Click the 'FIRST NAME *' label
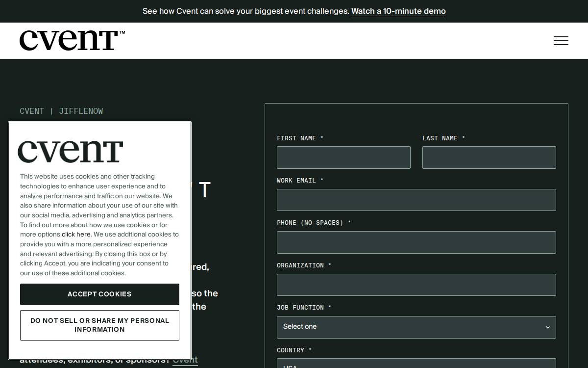The image size is (588, 368). click(x=300, y=138)
